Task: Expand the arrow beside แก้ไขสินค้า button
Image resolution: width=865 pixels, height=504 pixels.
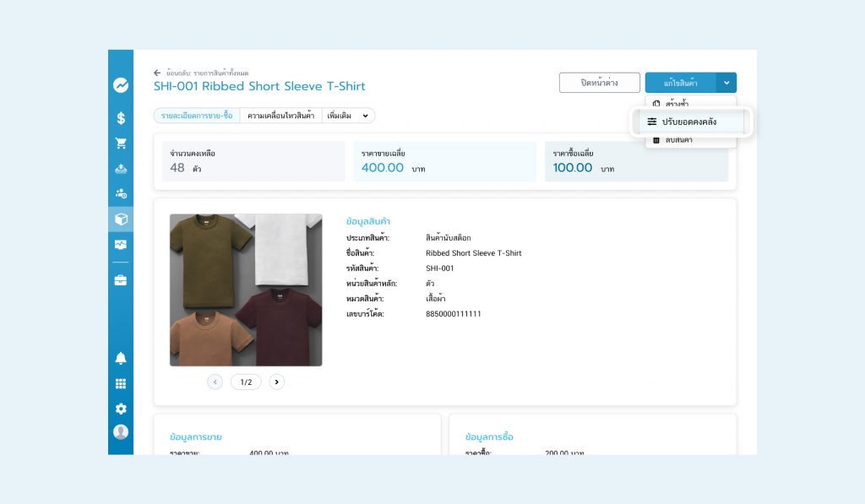Action: (726, 83)
